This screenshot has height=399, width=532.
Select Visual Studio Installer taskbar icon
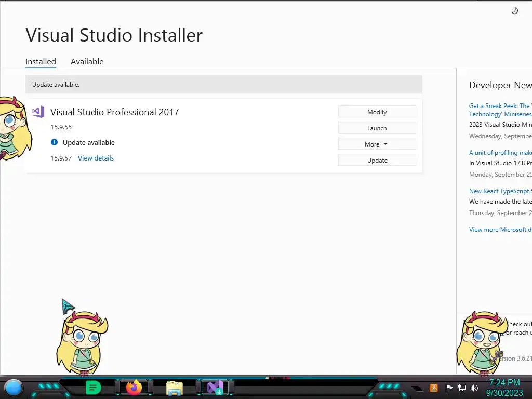(215, 388)
